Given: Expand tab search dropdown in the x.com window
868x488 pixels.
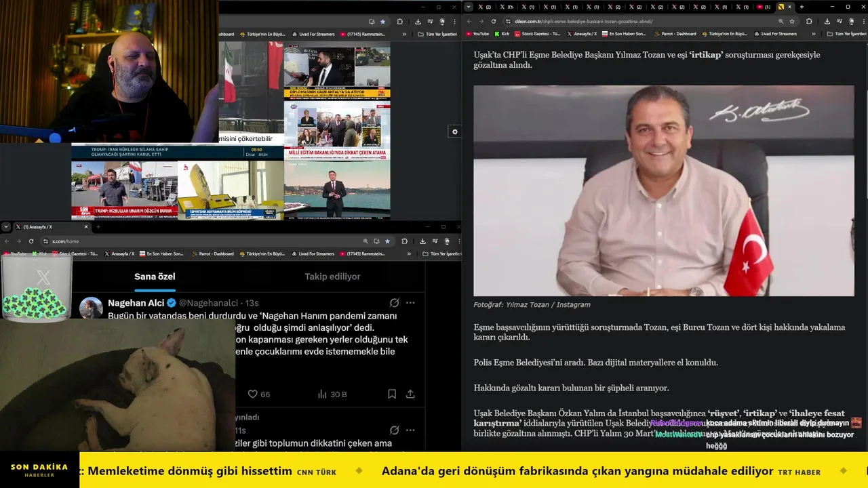Looking at the screenshot, I should 5,226.
